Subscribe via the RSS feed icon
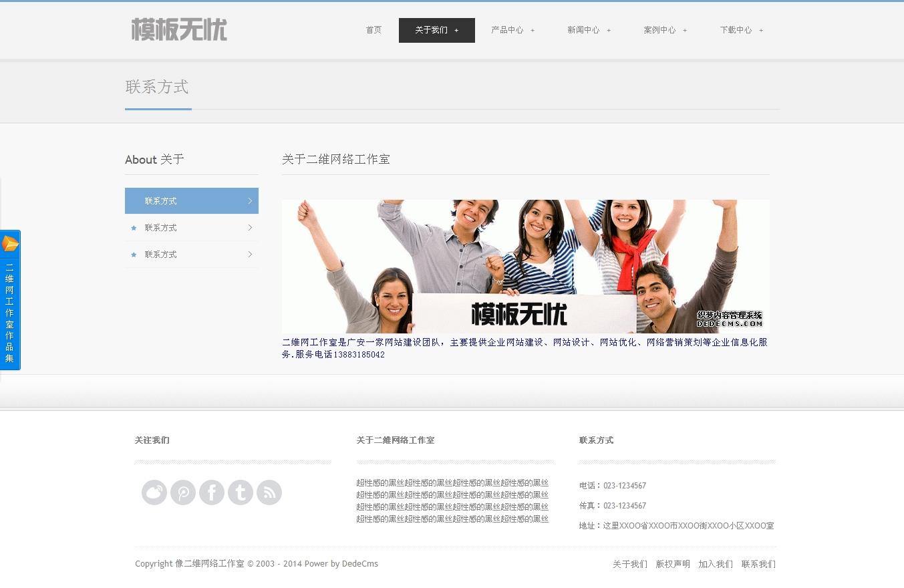The width and height of the screenshot is (904, 588). click(x=269, y=492)
